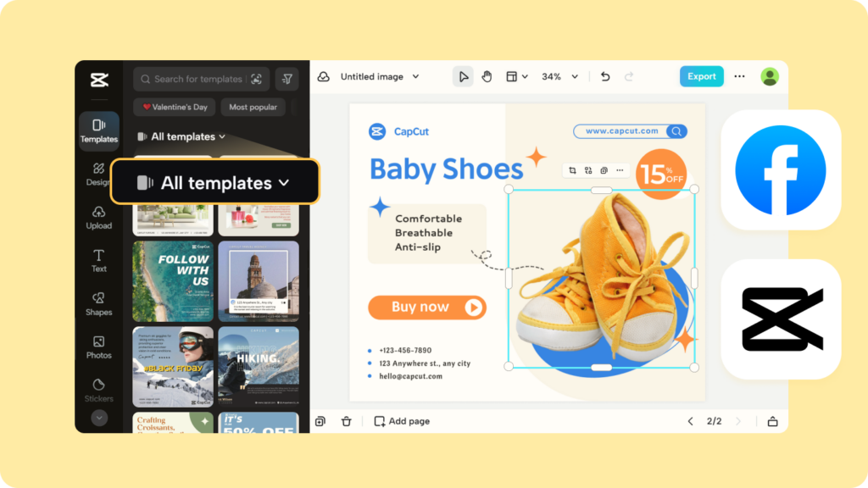Click the cloud save icon

click(x=324, y=76)
